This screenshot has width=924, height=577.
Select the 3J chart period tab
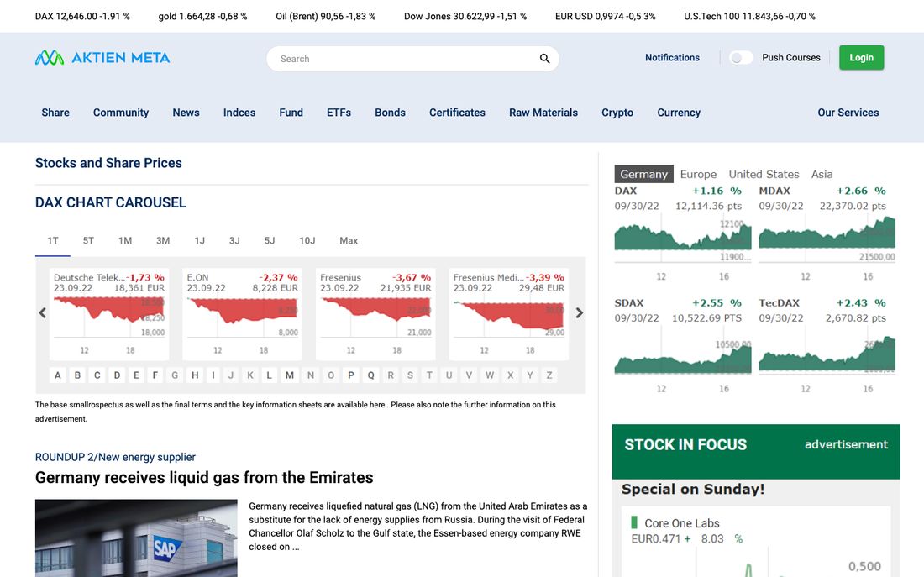234,240
